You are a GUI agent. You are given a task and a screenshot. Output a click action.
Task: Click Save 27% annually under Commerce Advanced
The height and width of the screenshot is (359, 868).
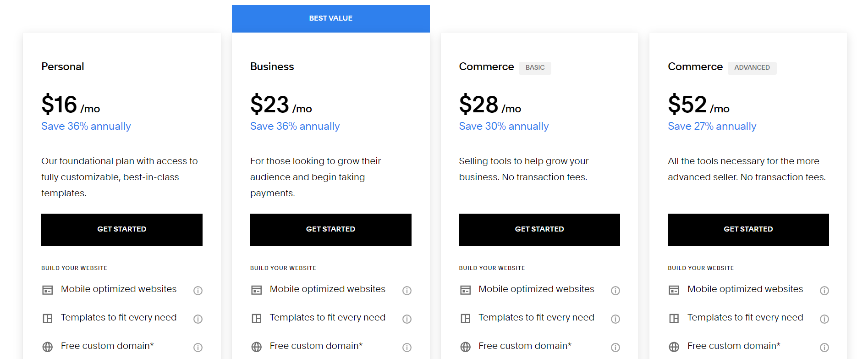pyautogui.click(x=712, y=126)
